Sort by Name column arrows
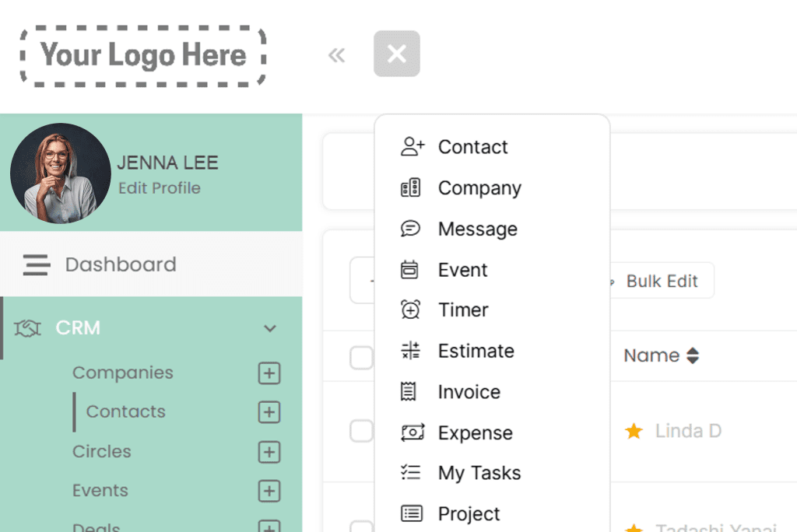The image size is (797, 532). click(x=693, y=356)
